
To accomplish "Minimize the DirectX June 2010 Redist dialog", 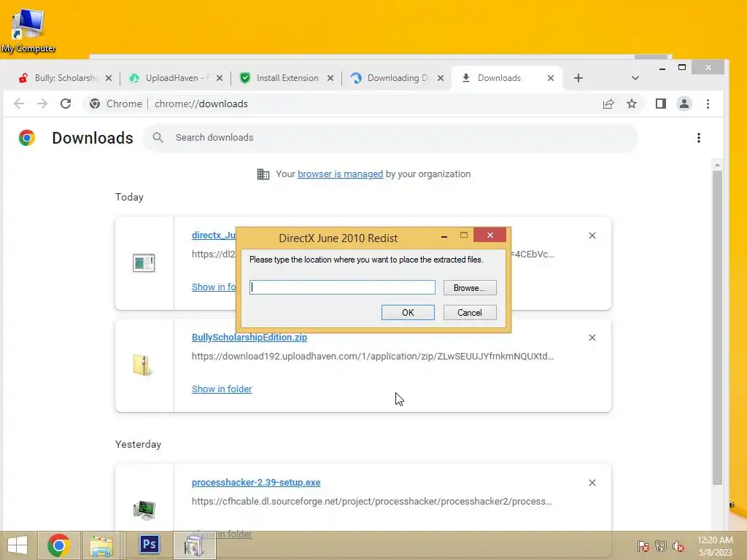I will pyautogui.click(x=444, y=236).
